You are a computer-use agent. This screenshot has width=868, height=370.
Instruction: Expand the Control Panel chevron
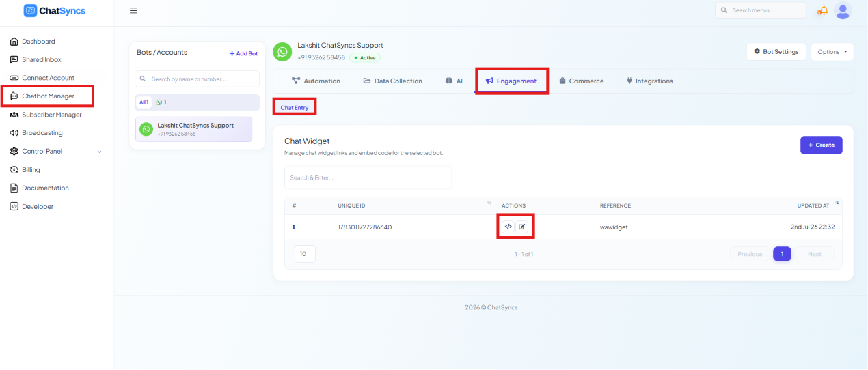click(x=100, y=152)
